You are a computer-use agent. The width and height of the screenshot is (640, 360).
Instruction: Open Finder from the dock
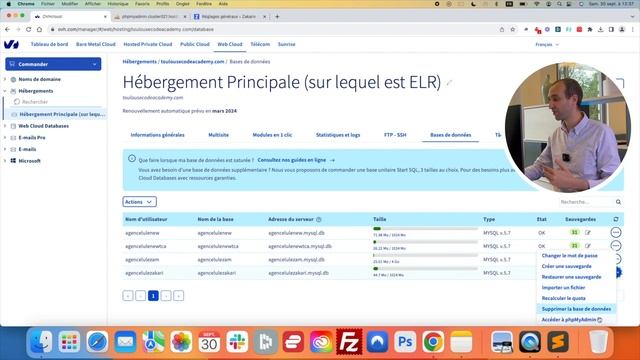(41, 342)
